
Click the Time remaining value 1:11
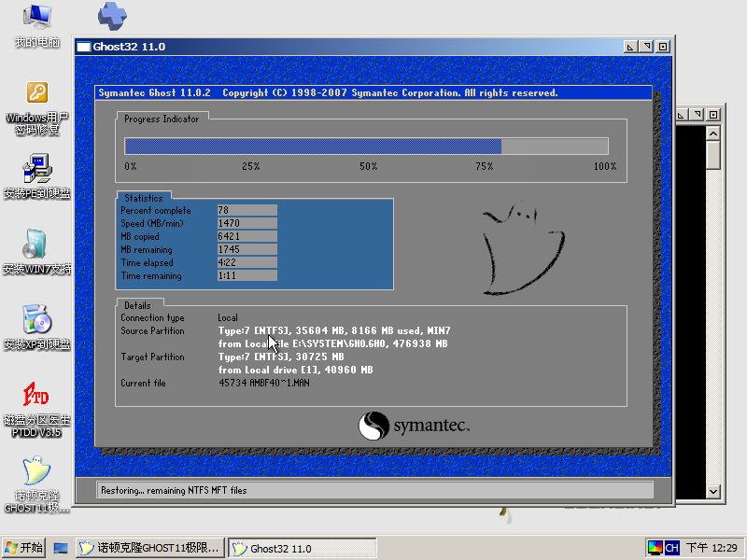pyautogui.click(x=247, y=275)
